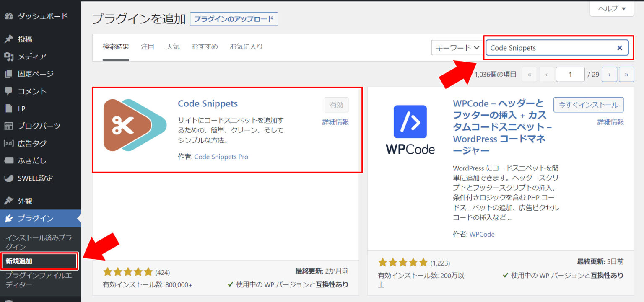
Task: Click the プラグインのアップロード button
Action: (234, 19)
